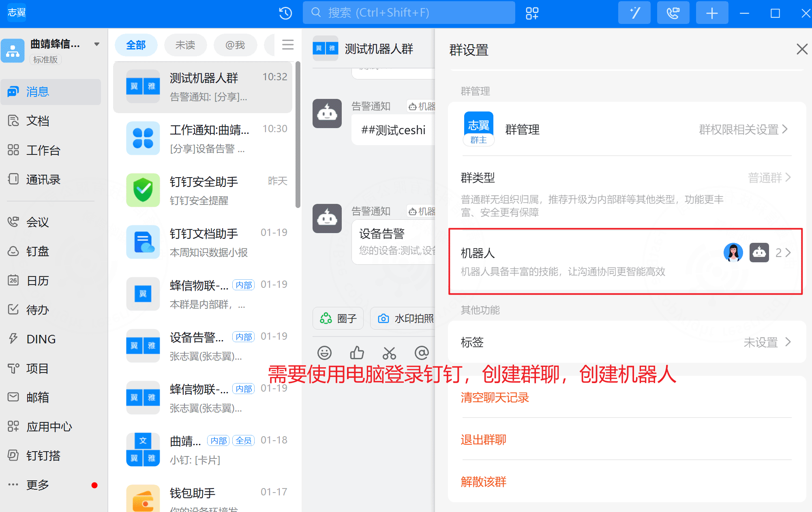Image resolution: width=812 pixels, height=512 pixels.
Task: Open 应用中心 in the left sidebar
Action: (51, 426)
